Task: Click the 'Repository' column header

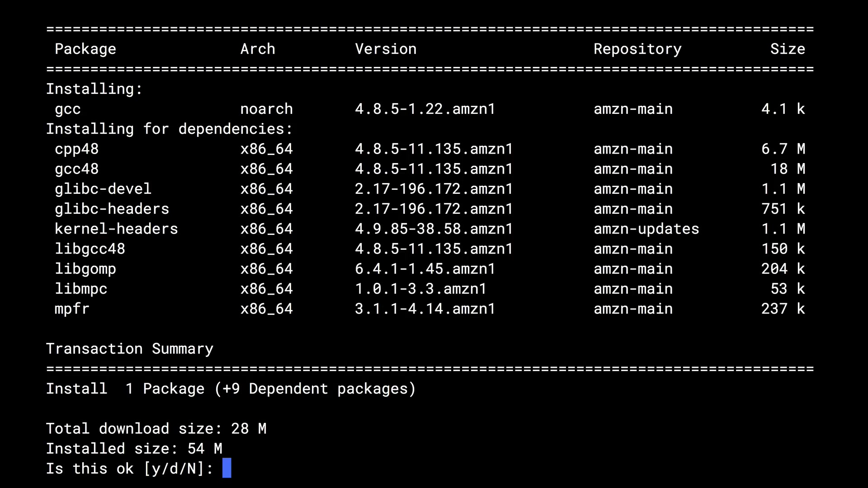Action: 637,49
